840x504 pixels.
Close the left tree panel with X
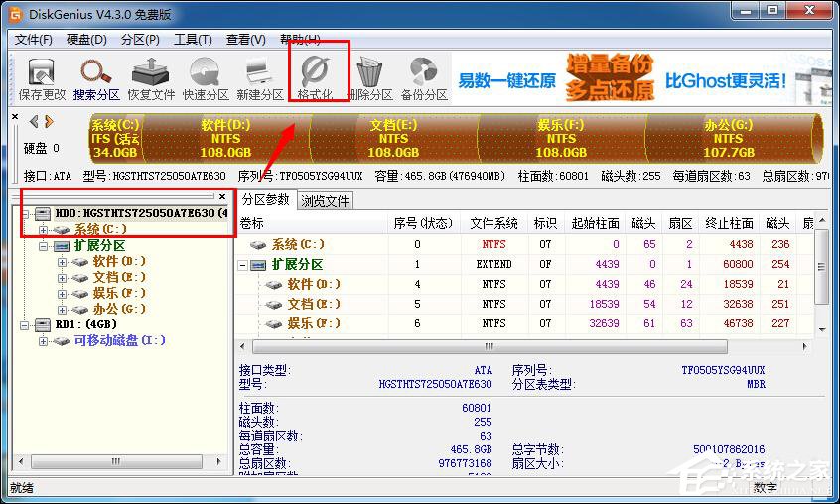[x=222, y=196]
